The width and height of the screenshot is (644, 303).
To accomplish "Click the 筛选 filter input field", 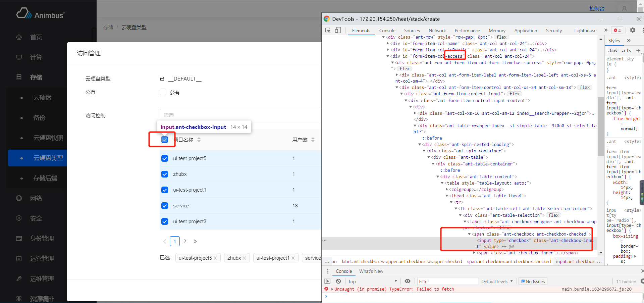I will tap(240, 115).
